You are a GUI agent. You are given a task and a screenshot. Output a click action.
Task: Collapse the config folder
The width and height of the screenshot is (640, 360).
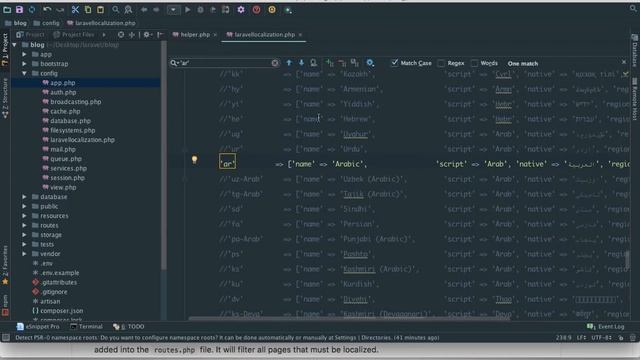point(24,73)
